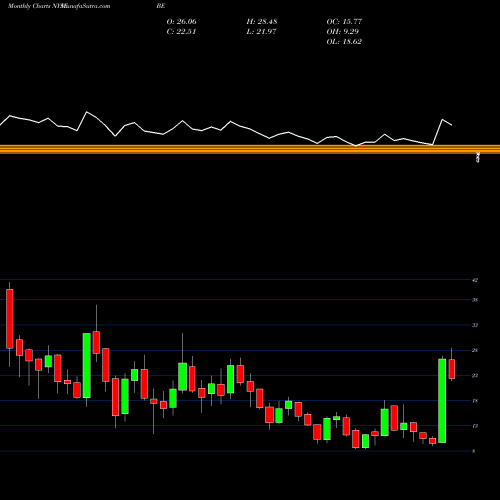
Task: Click the 'OL: 18.62' value
Action: point(344,42)
